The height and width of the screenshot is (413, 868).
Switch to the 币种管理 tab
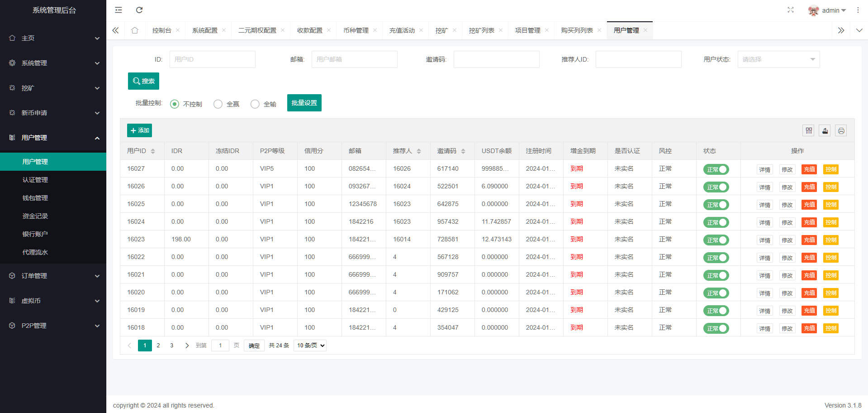pos(356,30)
